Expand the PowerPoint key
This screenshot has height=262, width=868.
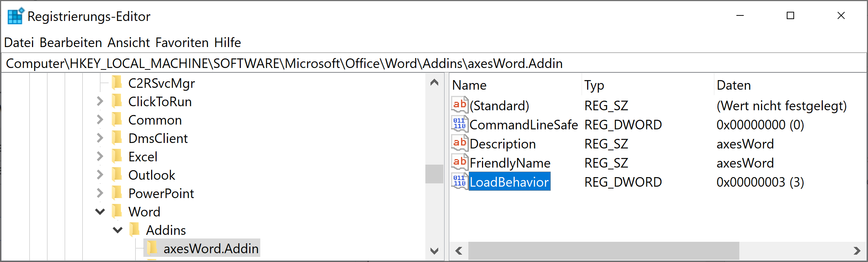click(100, 193)
